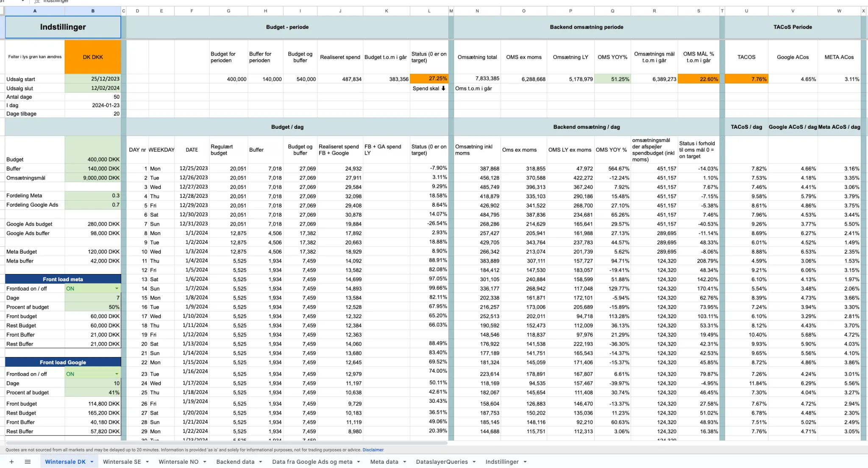Select orange Status cell 27.25%
The width and height of the screenshot is (868, 468).
coord(429,79)
